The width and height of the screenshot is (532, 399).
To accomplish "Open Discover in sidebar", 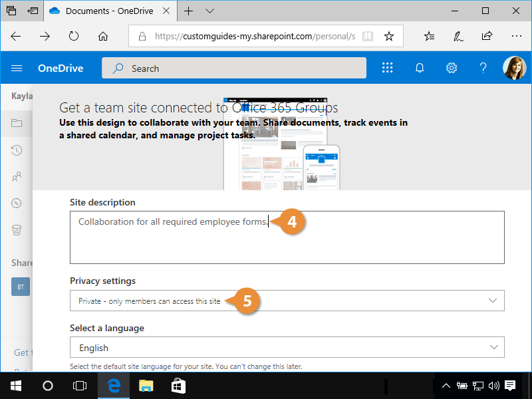I will pos(17,203).
